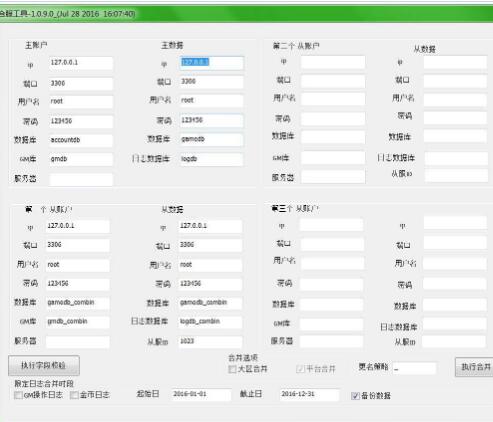Click the first slave account 服务器 field

pos(78,342)
